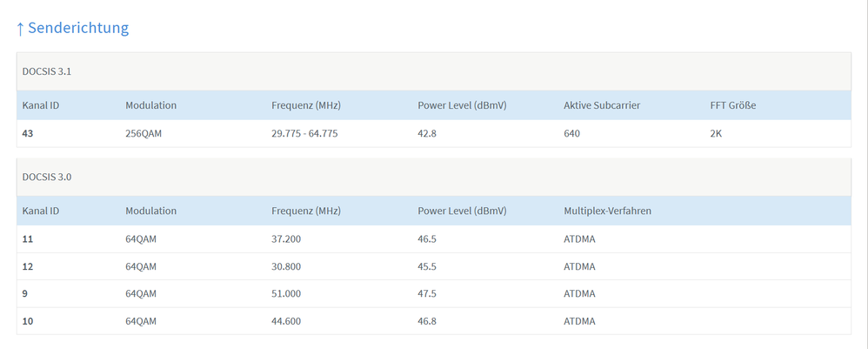Select channel ID 11 row
868x349 pixels.
[28, 238]
